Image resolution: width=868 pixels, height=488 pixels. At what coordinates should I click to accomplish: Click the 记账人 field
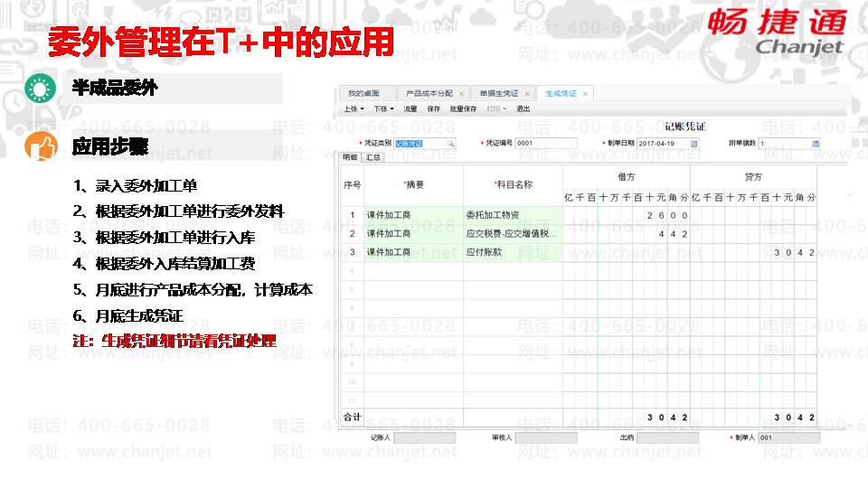[425, 437]
